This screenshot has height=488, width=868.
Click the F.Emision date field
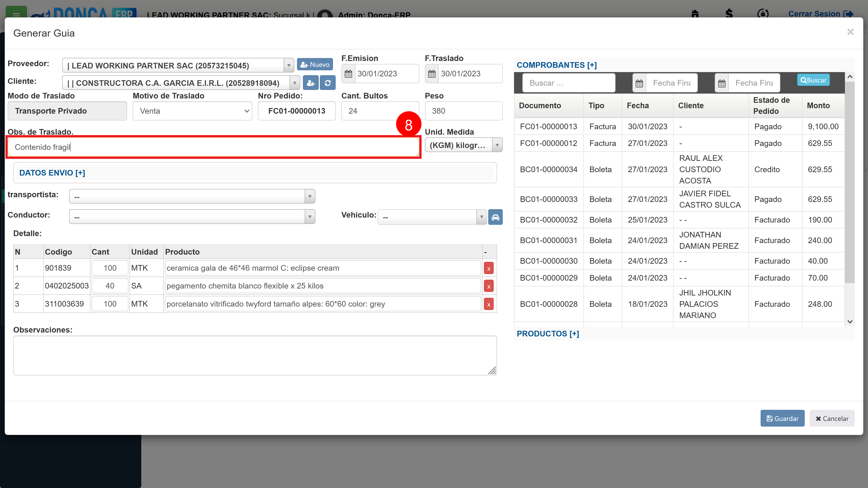(x=387, y=74)
